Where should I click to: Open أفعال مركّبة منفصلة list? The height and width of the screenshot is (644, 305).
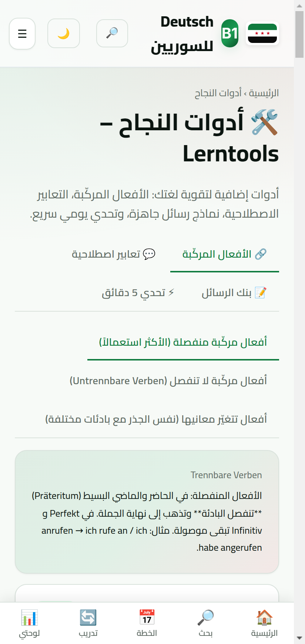(183, 342)
